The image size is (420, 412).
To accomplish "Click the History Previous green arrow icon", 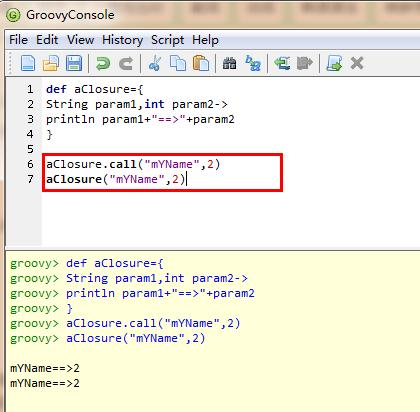I will [282, 63].
